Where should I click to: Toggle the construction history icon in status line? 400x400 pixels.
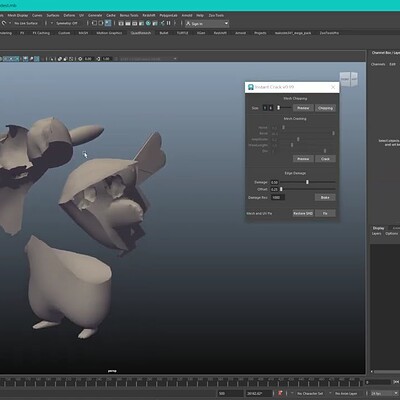click(108, 23)
